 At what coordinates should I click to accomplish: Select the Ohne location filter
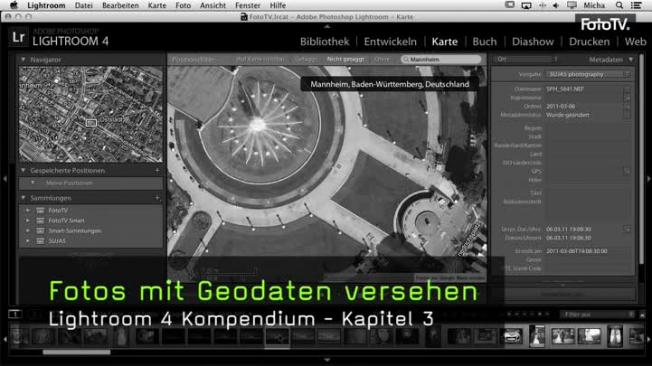(x=381, y=59)
